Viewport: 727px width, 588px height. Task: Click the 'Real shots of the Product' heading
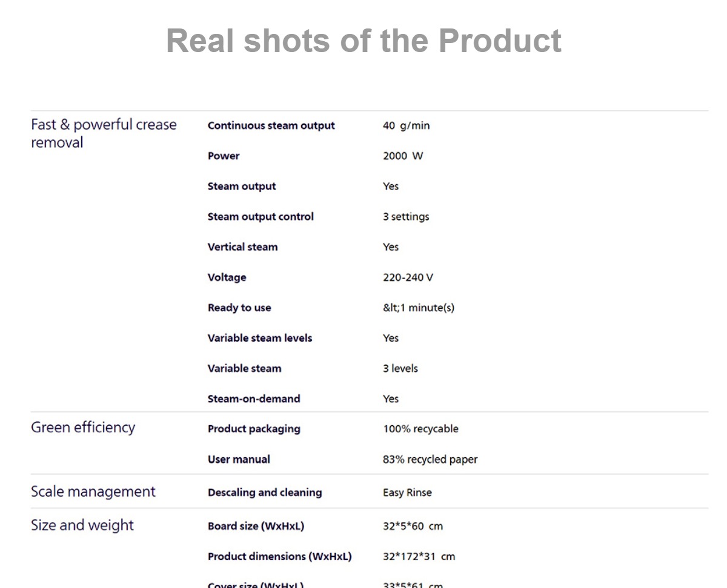[363, 41]
